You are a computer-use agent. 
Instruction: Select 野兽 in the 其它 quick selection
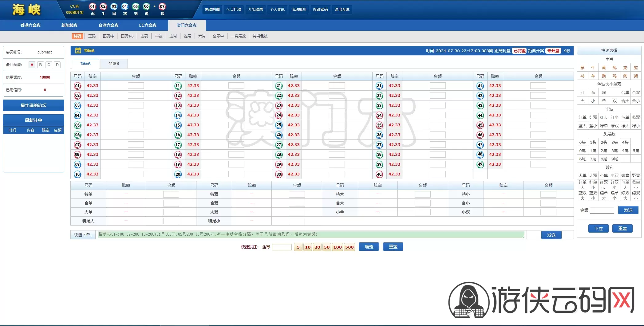[636, 175]
